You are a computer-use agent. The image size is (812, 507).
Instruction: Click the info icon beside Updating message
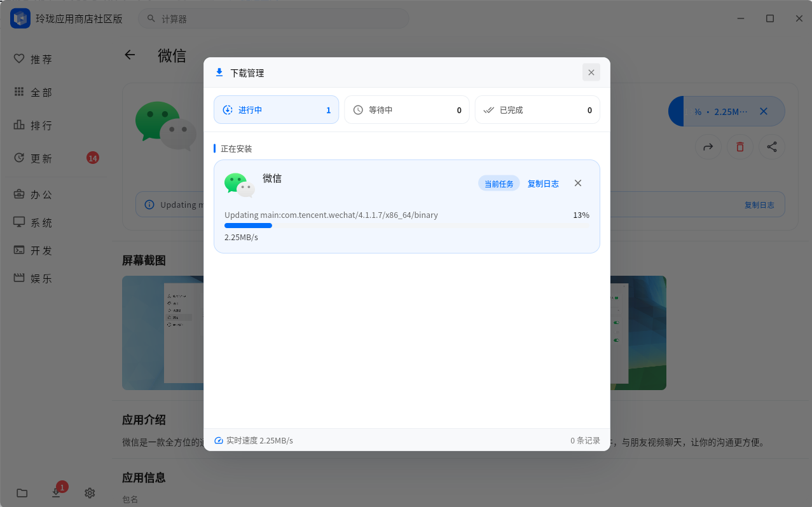pos(149,205)
